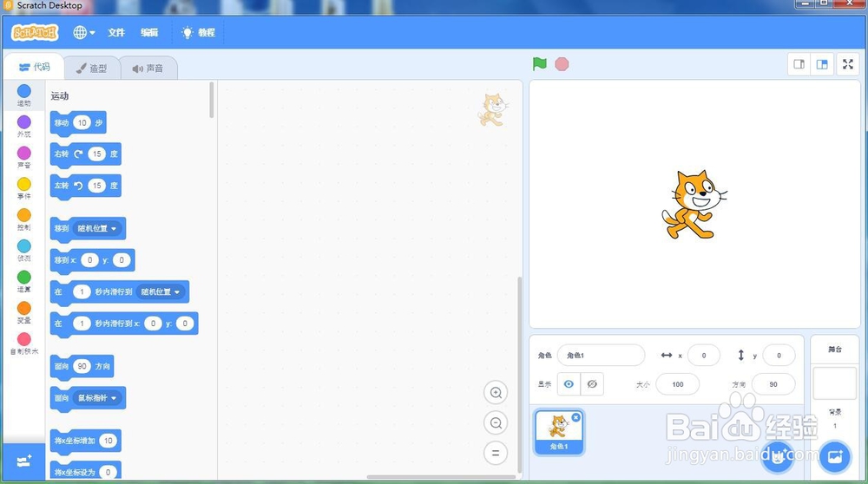Enter full screen stage mode

coord(847,64)
